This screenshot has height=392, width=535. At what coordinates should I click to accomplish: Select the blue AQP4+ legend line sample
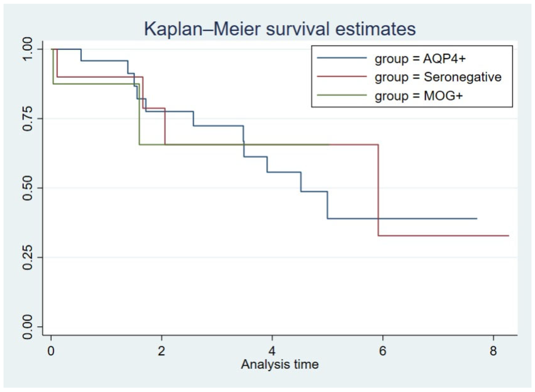(342, 58)
